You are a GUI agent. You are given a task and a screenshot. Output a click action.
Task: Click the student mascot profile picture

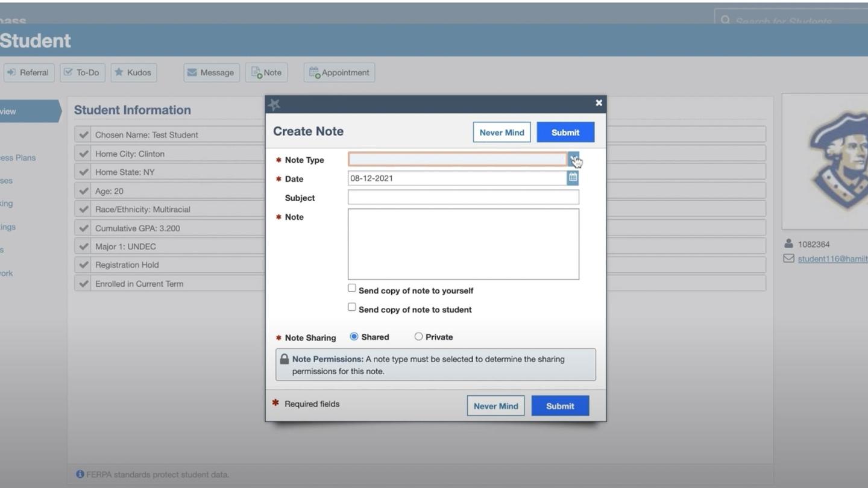(x=825, y=161)
